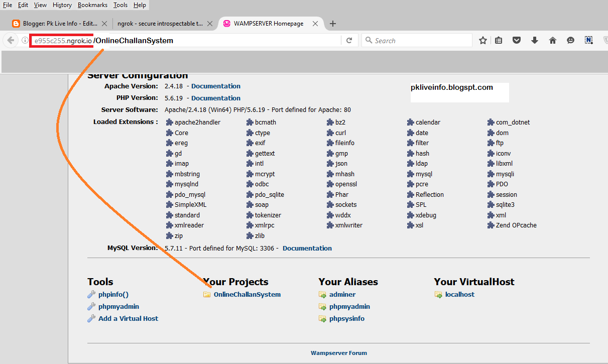Open PHP Version Documentation link
Image resolution: width=608 pixels, height=364 pixels.
pos(216,98)
